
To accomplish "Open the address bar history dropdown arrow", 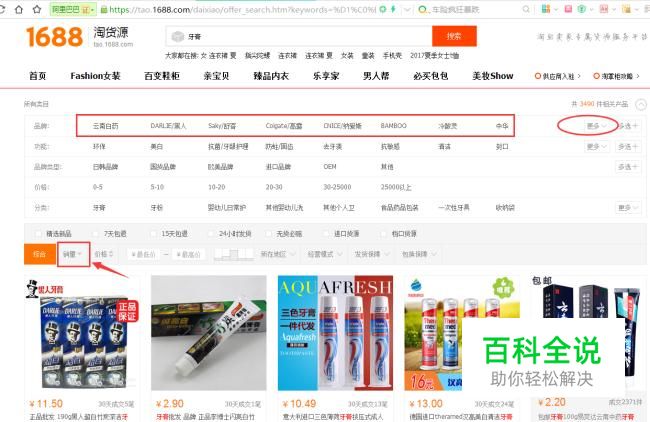I will coord(407,9).
